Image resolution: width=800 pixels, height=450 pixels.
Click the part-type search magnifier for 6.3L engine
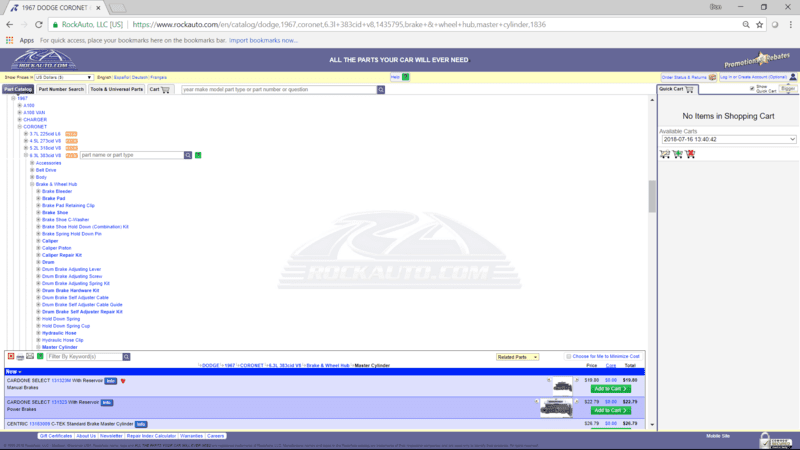(x=188, y=155)
